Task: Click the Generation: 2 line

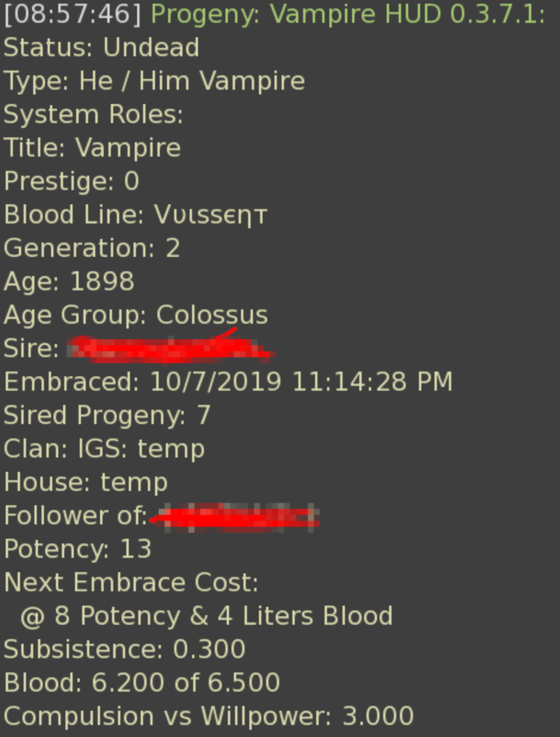Action: pyautogui.click(x=92, y=248)
